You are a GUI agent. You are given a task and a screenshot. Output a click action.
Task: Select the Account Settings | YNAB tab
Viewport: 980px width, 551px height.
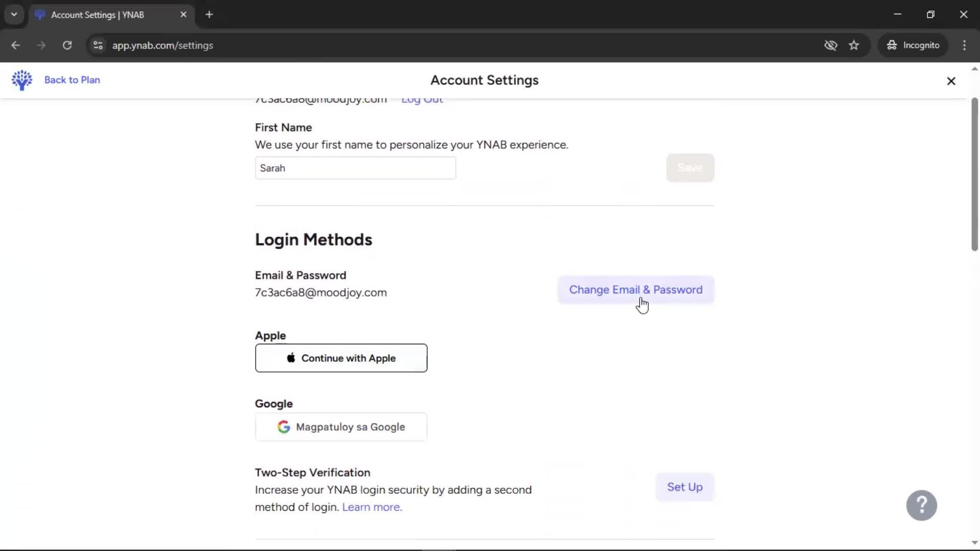point(111,15)
